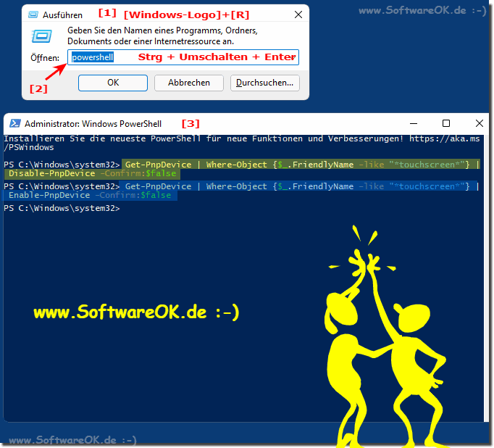This screenshot has height=448, width=494.
Task: Click the PowerShell window title icon
Action: pyautogui.click(x=14, y=123)
